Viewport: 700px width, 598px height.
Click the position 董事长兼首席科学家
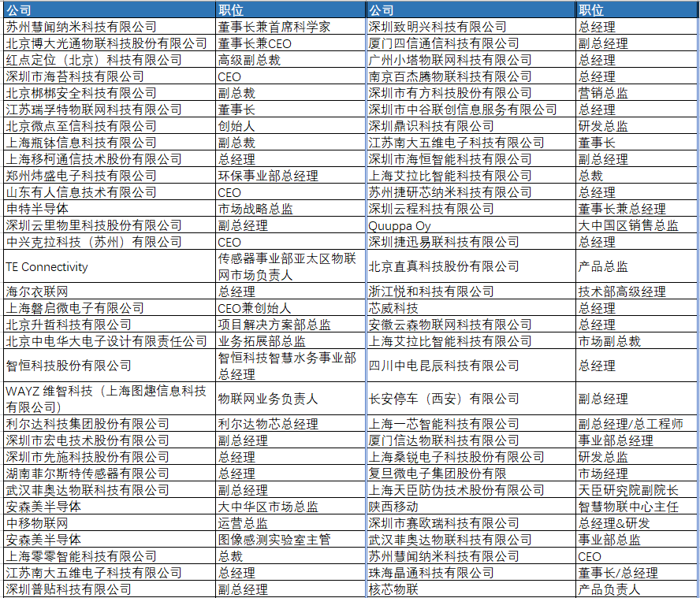click(x=290, y=27)
